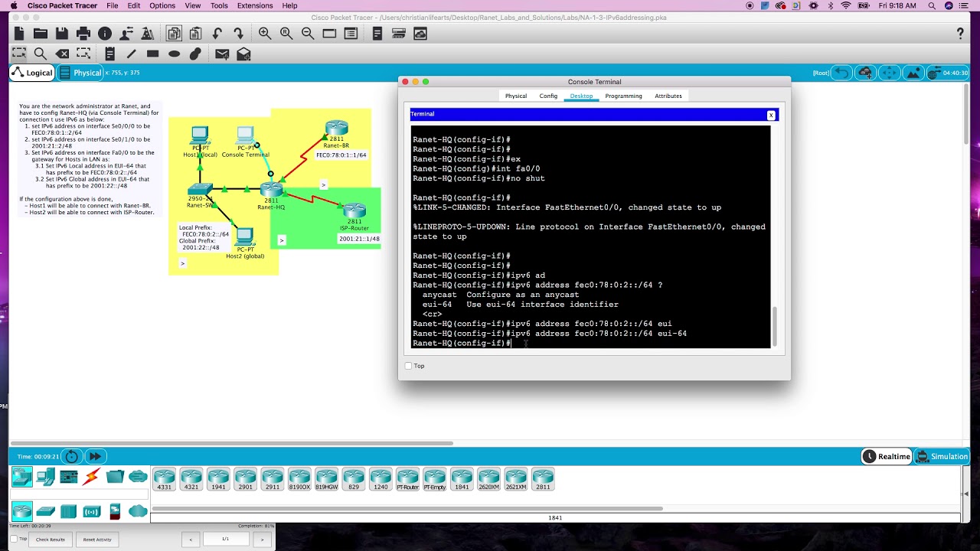Add a complex PDU with open envelope icon
Viewport: 980px width, 551px height.
[x=243, y=54]
